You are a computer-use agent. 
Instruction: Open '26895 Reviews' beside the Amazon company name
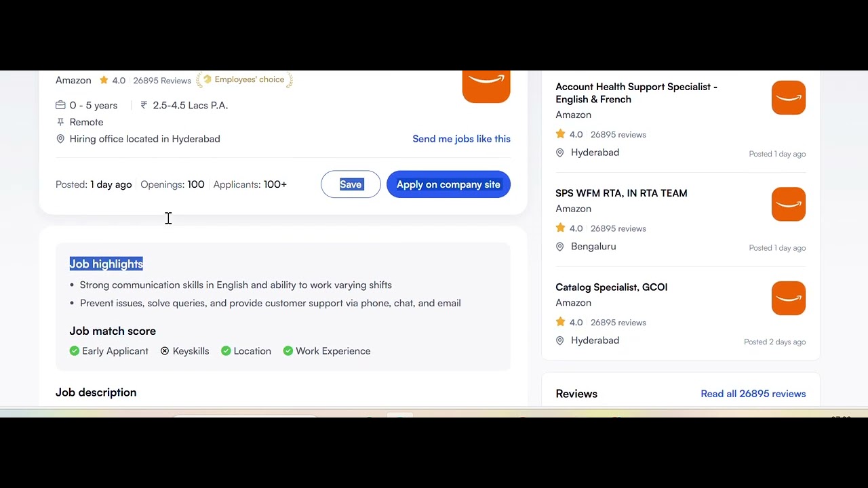coord(161,81)
